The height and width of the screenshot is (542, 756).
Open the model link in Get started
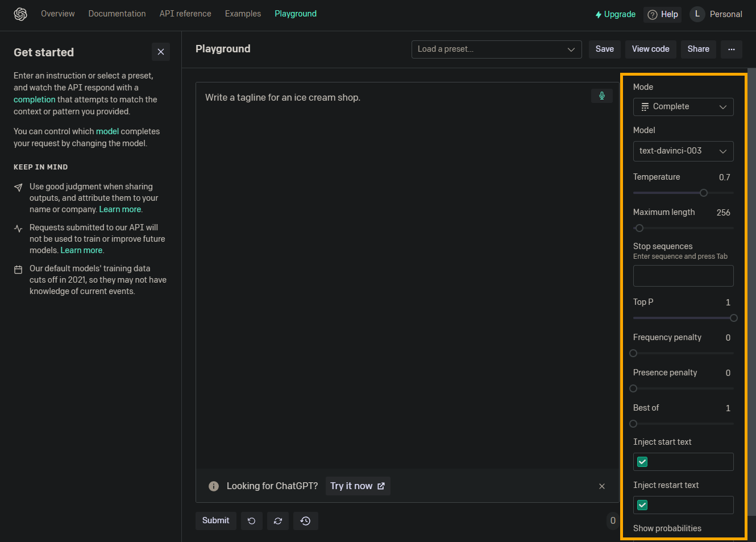pyautogui.click(x=107, y=131)
